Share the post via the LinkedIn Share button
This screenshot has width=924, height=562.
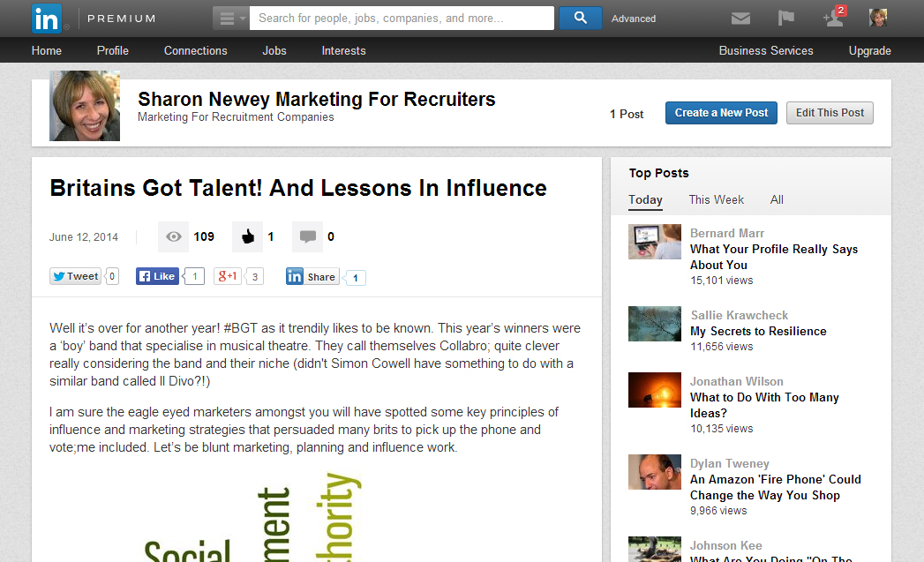[x=312, y=277]
